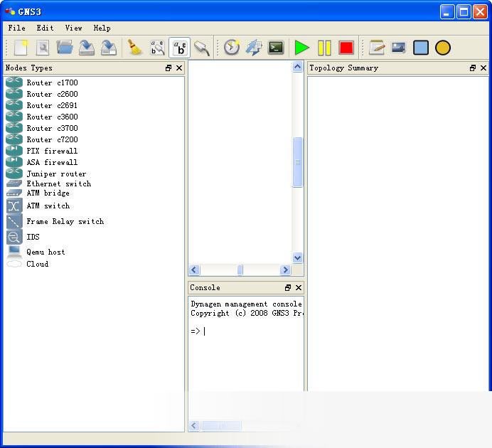Screen dimensions: 492x448
Task: Click canvas horizontal scrollbar right arrow
Action: tap(285, 270)
